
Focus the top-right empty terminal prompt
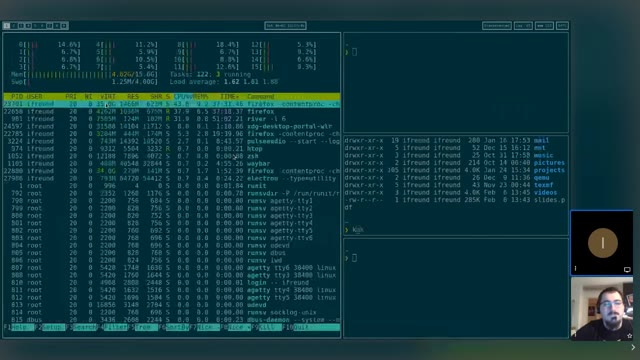[x=456, y=82]
